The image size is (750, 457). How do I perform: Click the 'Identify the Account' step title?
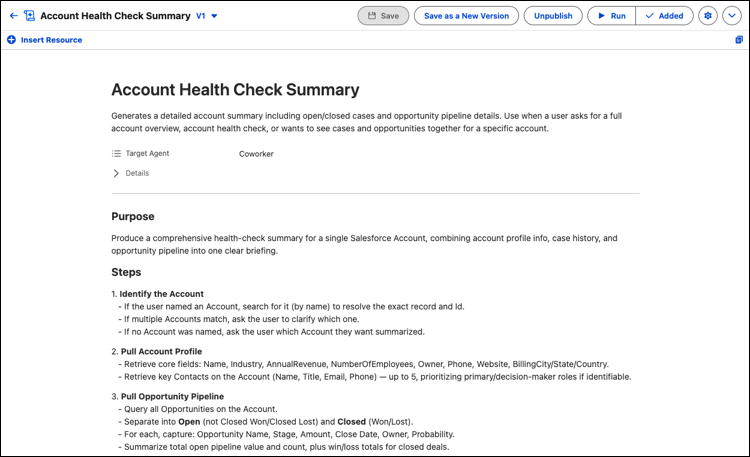click(x=161, y=294)
